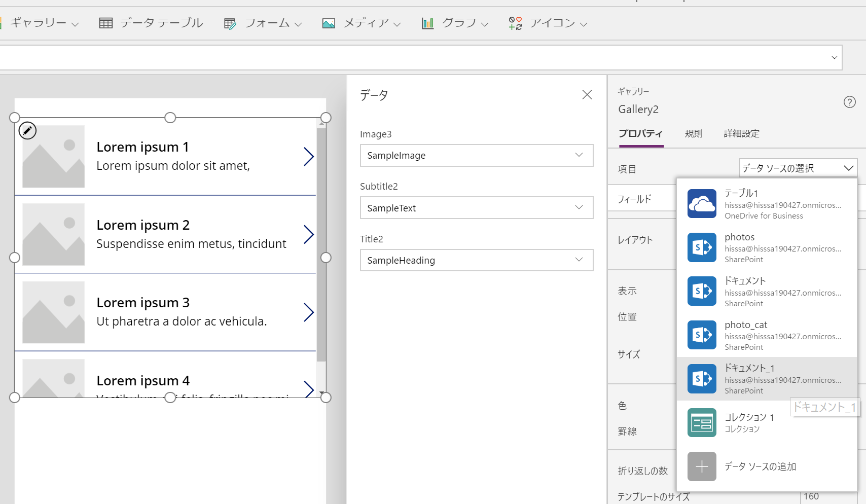Click the plus icon for adding data source
This screenshot has width=866, height=504.
(702, 466)
